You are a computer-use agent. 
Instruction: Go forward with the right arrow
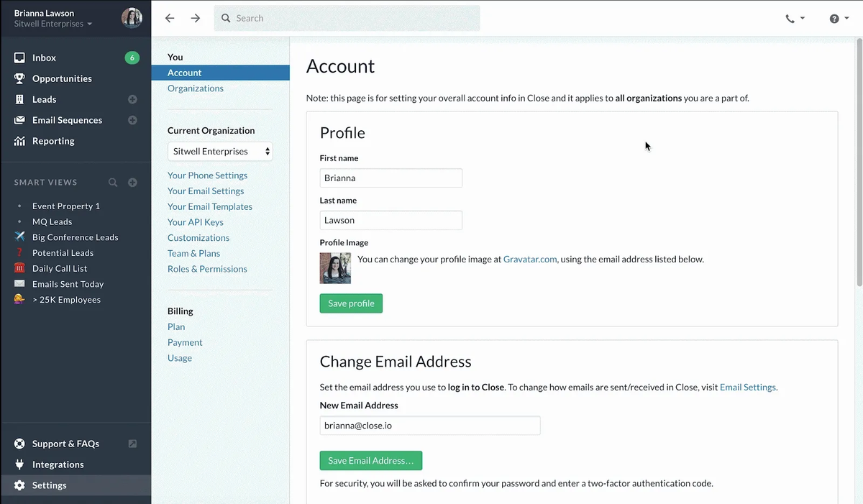(196, 18)
